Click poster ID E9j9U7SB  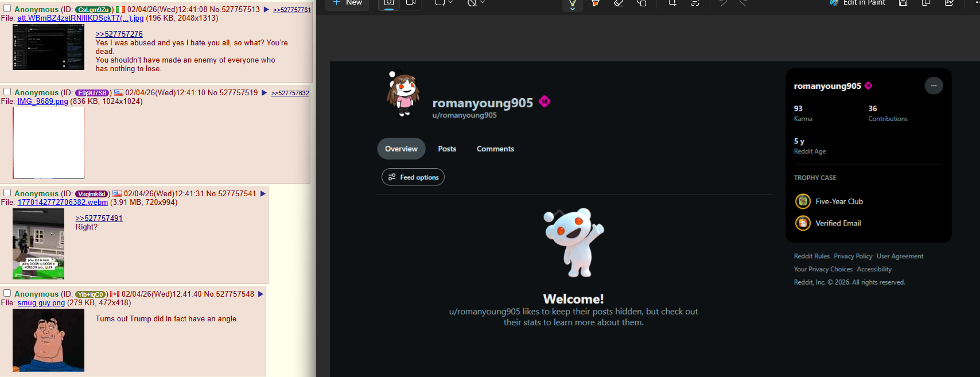(92, 93)
